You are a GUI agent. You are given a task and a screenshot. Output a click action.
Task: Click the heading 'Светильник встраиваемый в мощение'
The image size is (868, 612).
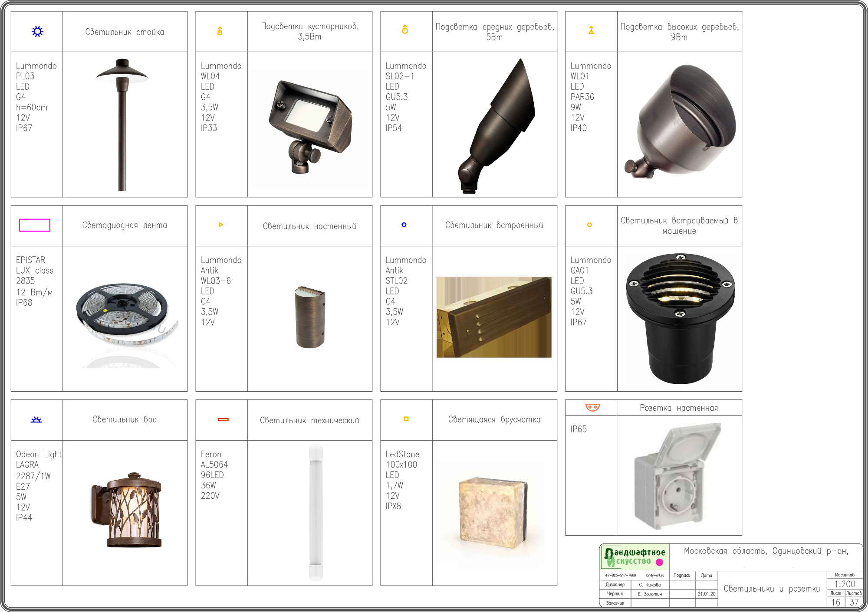[x=679, y=226]
